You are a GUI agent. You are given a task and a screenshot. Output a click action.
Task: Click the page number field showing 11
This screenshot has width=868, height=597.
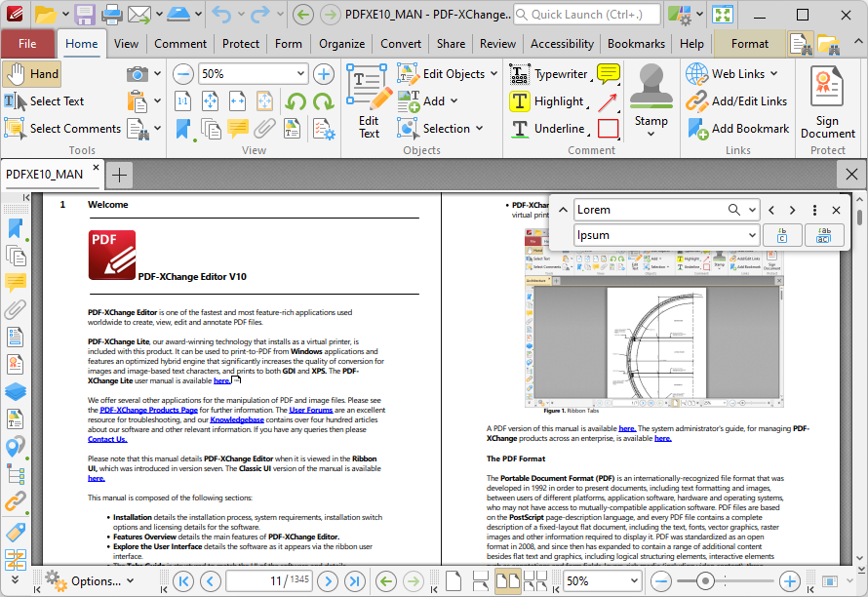point(269,581)
